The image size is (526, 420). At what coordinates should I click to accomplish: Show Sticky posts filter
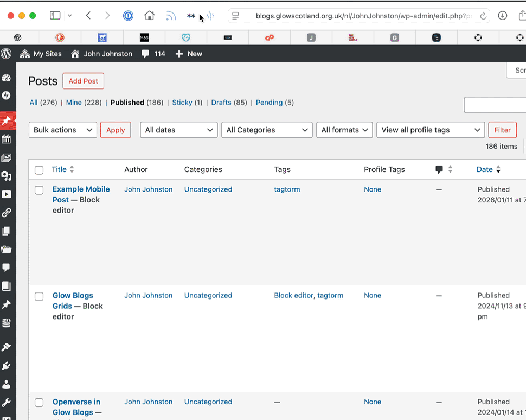pos(182,103)
